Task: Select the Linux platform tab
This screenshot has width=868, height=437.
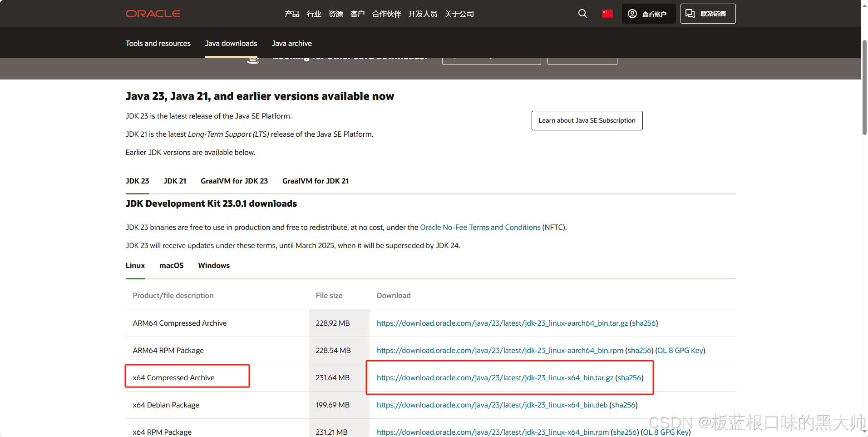Action: [x=135, y=265]
